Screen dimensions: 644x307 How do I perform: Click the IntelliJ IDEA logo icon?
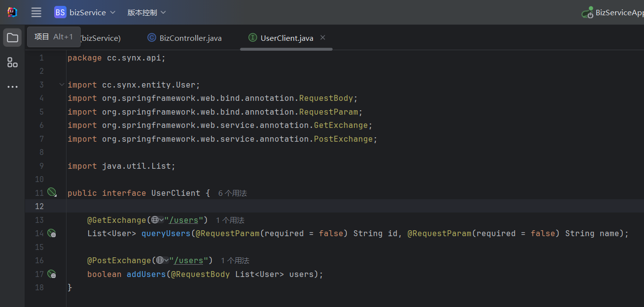point(12,12)
